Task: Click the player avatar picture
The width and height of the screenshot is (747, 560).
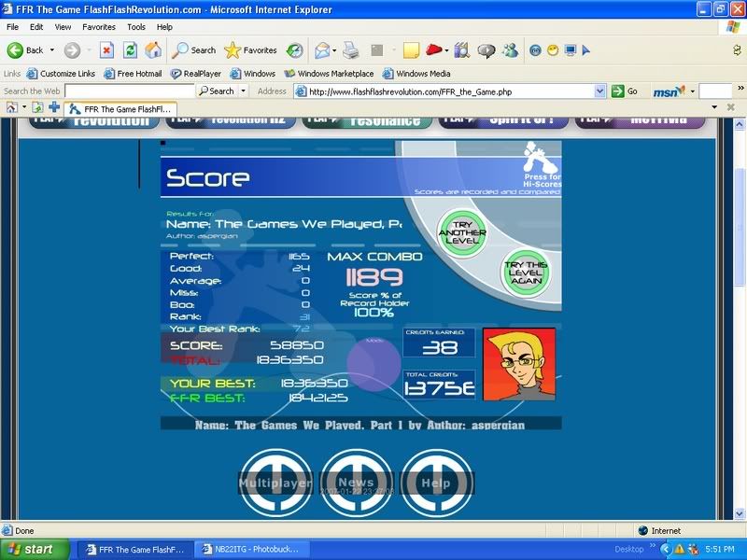Action: [519, 364]
